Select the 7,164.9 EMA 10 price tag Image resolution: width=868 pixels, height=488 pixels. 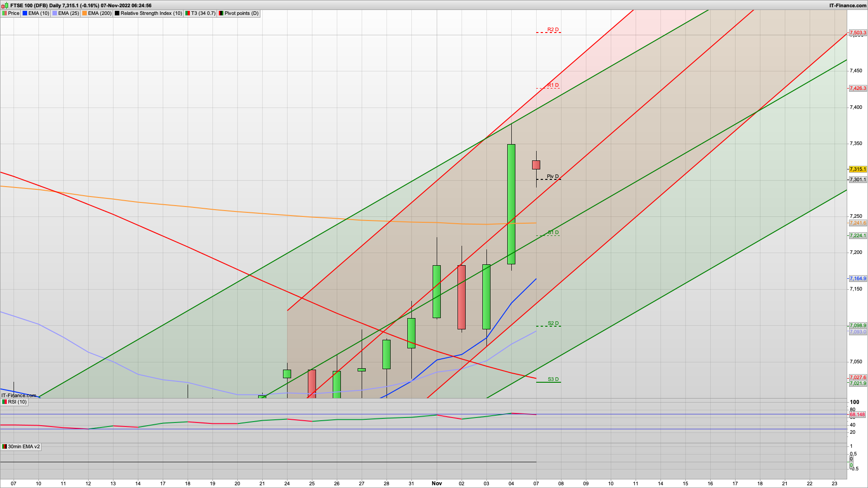pos(858,279)
